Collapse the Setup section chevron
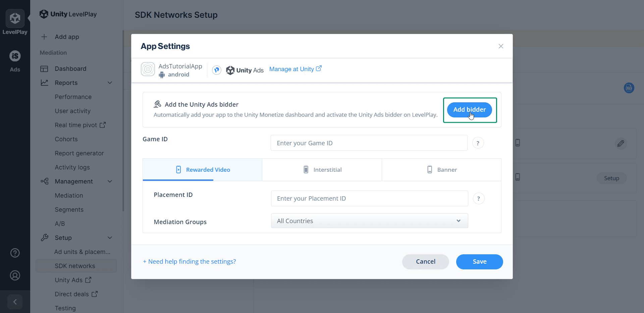 [x=110, y=238]
